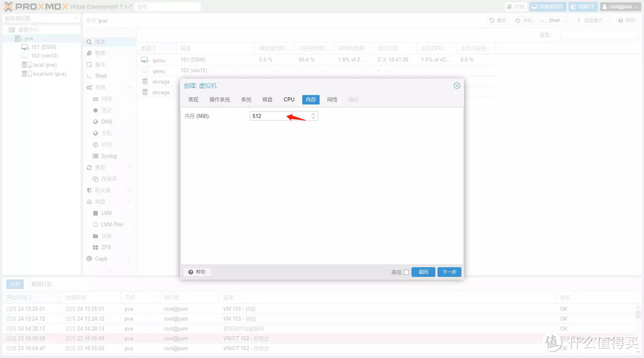Open the root@pam user menu

click(621, 7)
